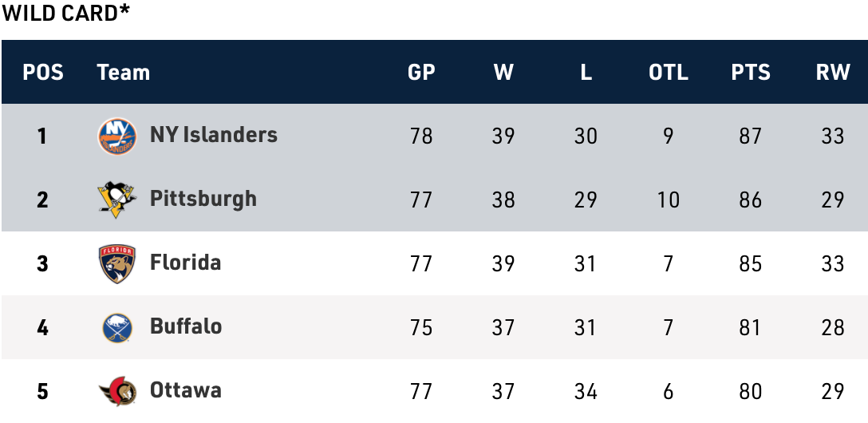Viewport: 868px width, 423px height.
Task: Click the Florida Panthers logo
Action: [x=116, y=263]
